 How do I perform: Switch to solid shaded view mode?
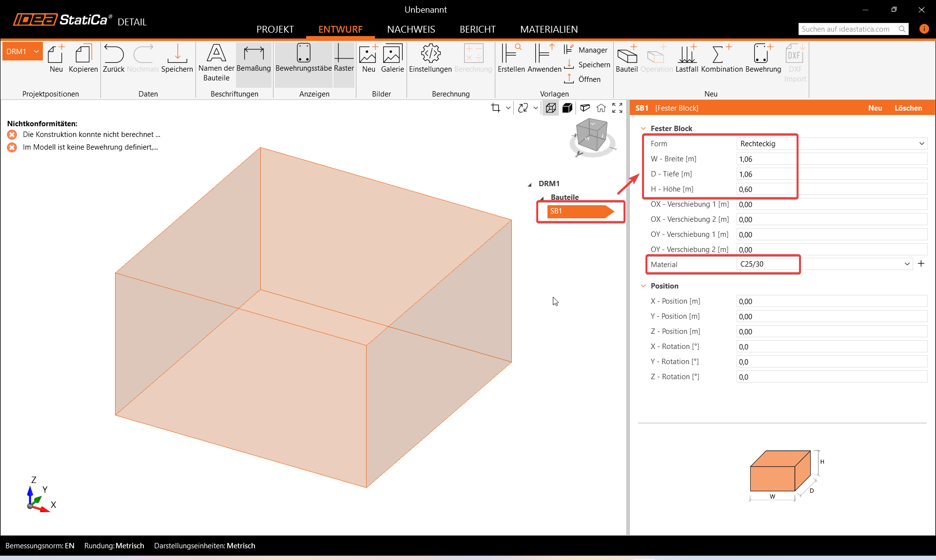click(x=567, y=108)
